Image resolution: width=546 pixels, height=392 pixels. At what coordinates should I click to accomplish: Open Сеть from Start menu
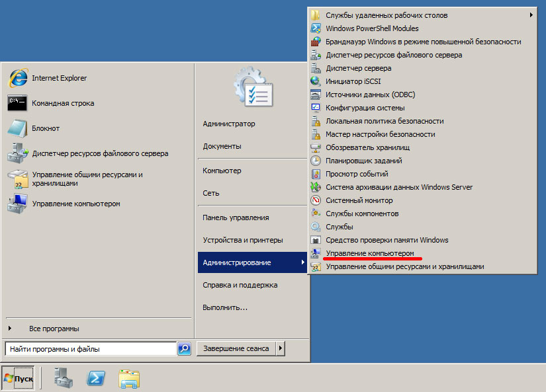(x=211, y=193)
